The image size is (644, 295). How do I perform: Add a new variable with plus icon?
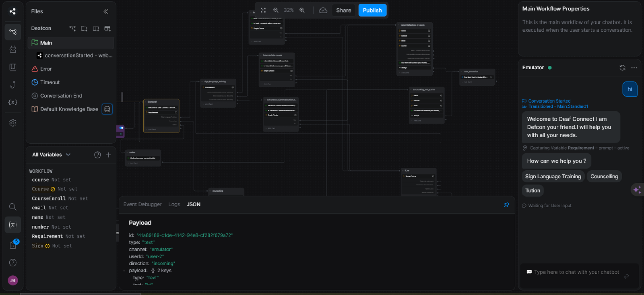pos(108,155)
